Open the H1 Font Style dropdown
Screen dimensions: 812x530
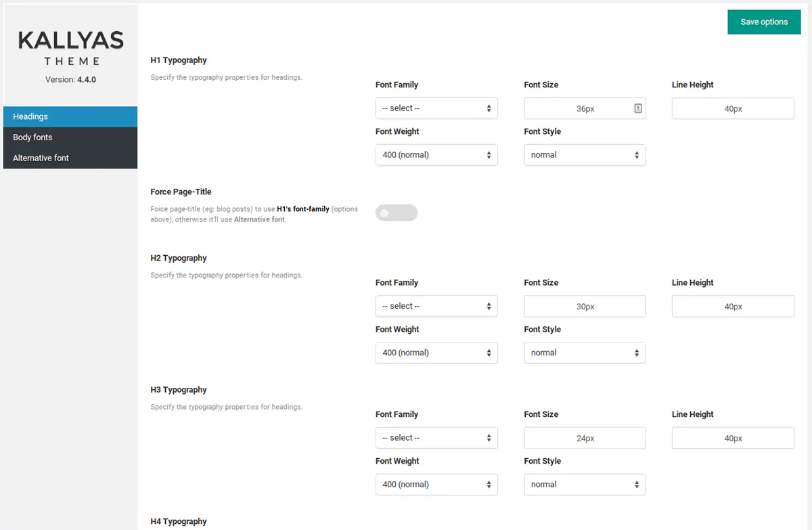[x=585, y=155]
